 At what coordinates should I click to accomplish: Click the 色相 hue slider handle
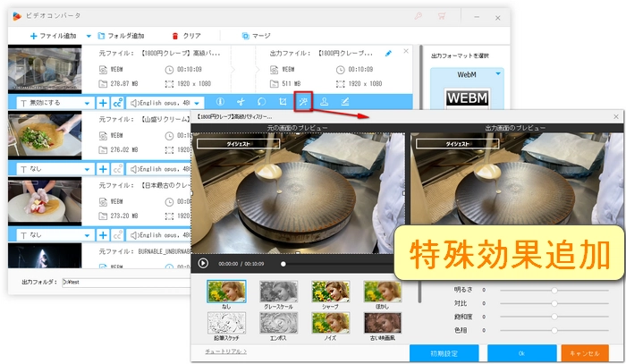click(x=554, y=331)
